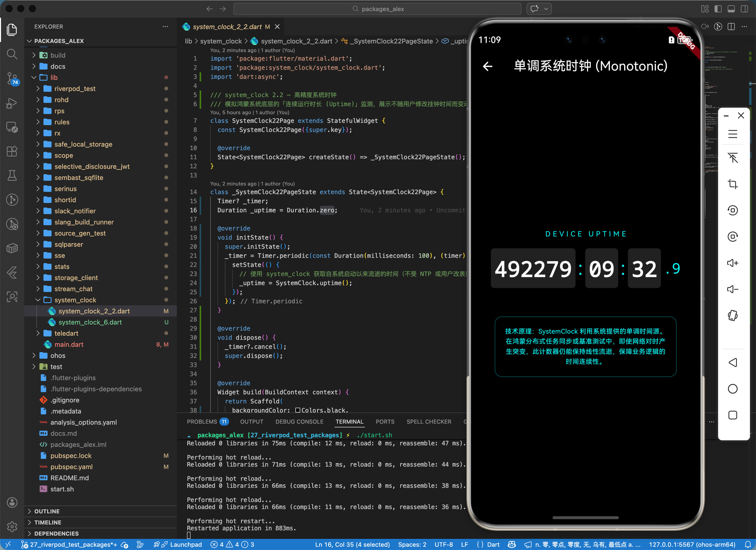This screenshot has width=756, height=550.
Task: Tap back arrow in phone app bar
Action: (x=488, y=66)
